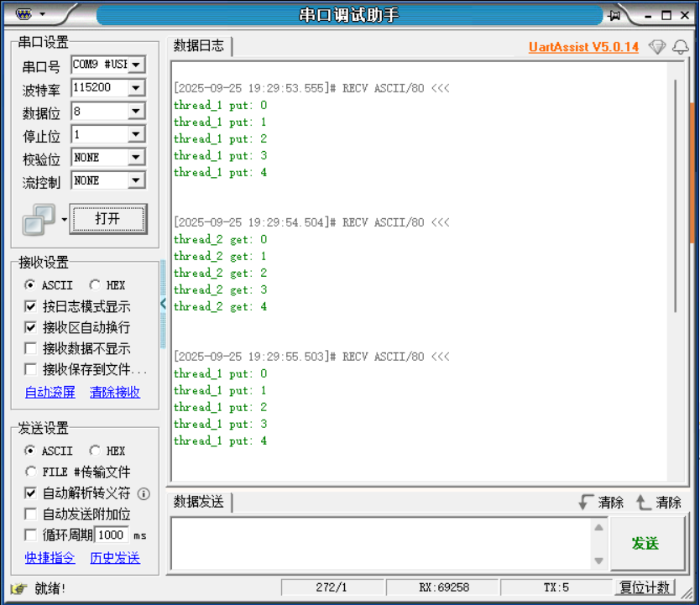Click the left 清除 down-arrow icon

585,502
